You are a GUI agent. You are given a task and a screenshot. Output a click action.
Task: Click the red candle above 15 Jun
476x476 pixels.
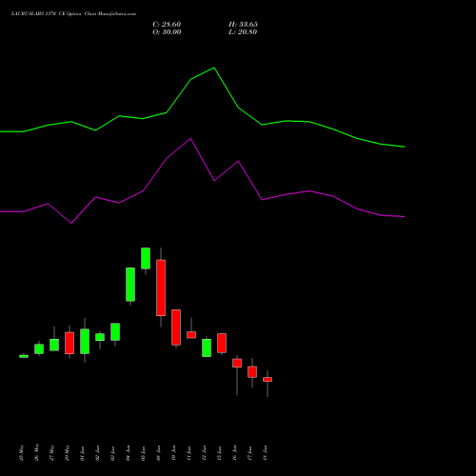pos(222,343)
